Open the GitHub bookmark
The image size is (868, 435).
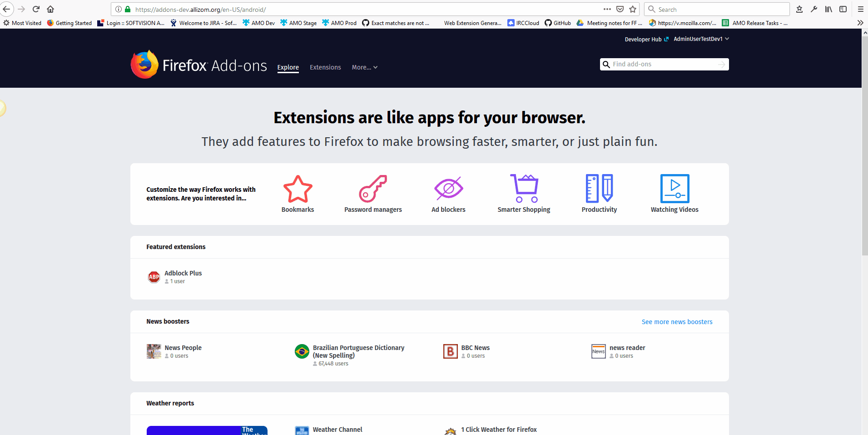[x=558, y=23]
